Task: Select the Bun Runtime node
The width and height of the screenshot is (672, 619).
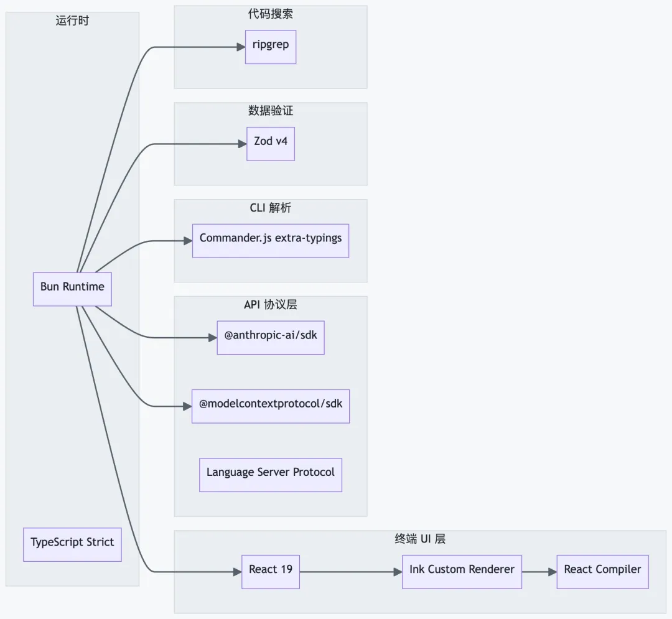Action: (x=72, y=289)
